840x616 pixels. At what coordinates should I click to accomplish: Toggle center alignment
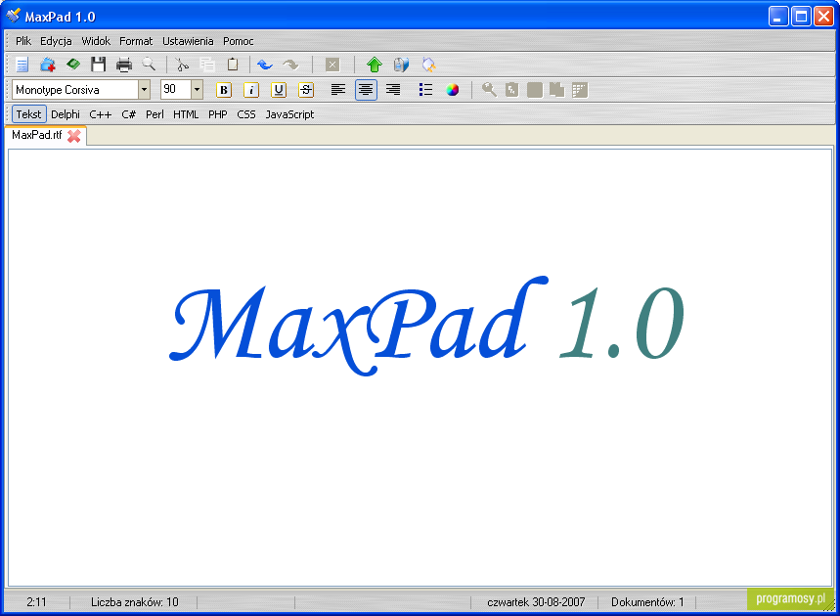point(366,89)
